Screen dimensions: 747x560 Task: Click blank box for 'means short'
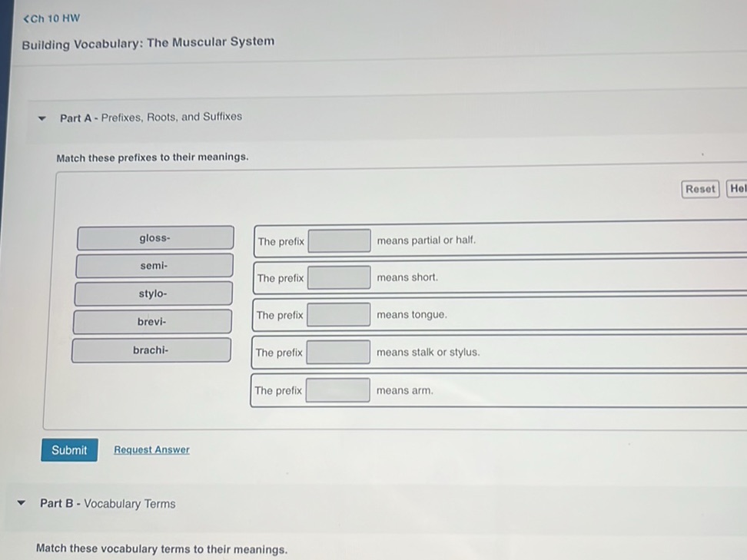coord(339,278)
